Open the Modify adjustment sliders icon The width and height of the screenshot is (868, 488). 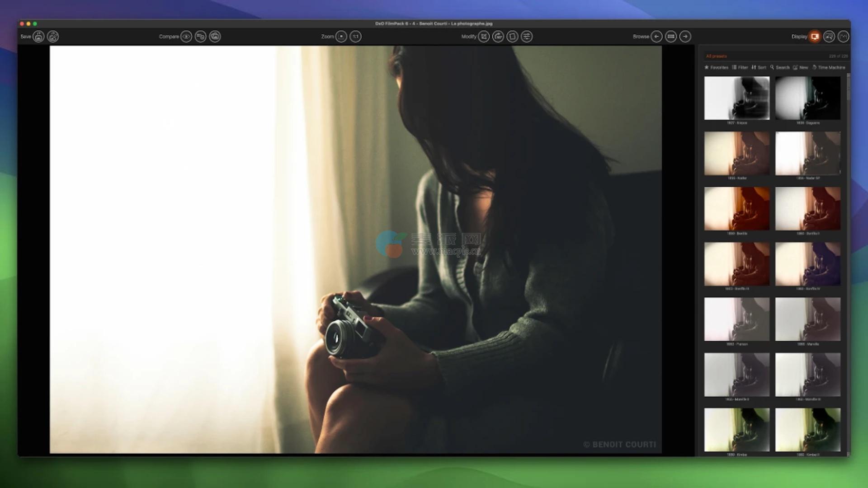[527, 37]
